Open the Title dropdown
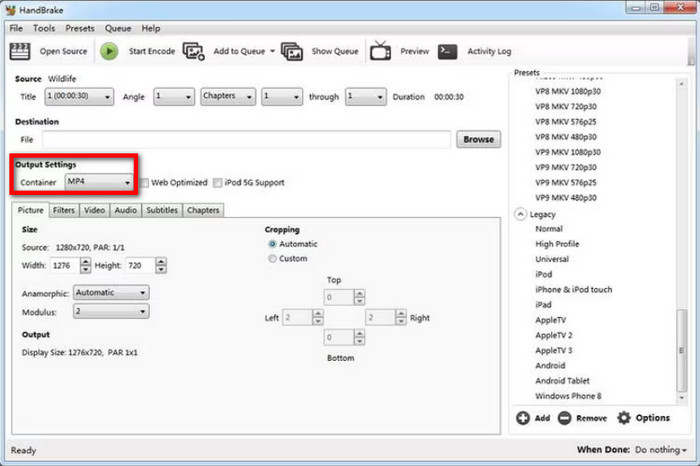Image resolution: width=700 pixels, height=466 pixels. click(x=79, y=96)
